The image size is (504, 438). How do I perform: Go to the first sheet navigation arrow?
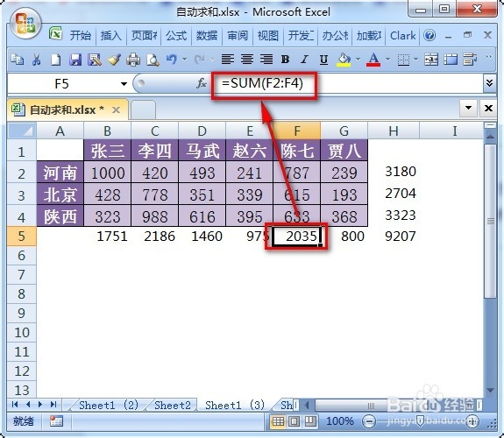[x=15, y=404]
